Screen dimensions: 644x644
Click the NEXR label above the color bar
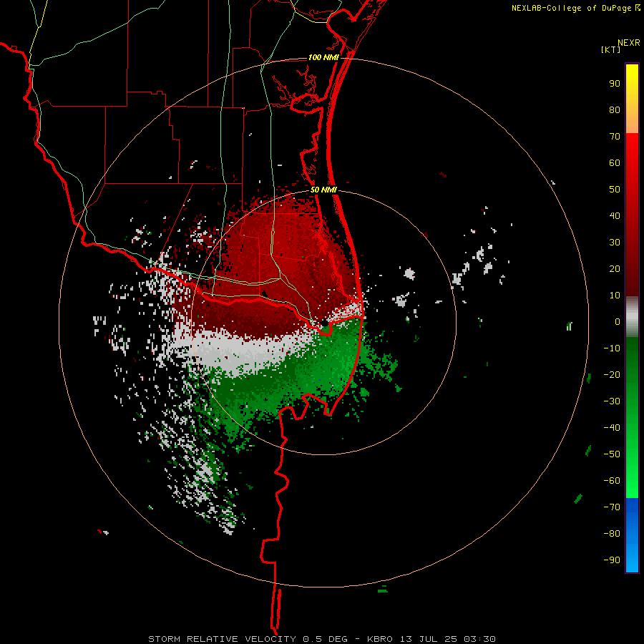coord(629,43)
